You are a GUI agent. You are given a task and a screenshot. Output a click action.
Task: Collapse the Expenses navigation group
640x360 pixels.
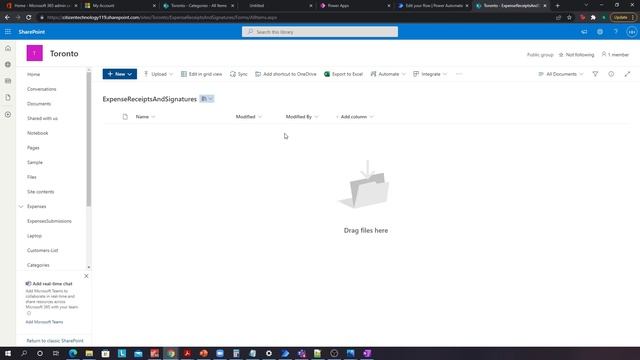tap(21, 207)
